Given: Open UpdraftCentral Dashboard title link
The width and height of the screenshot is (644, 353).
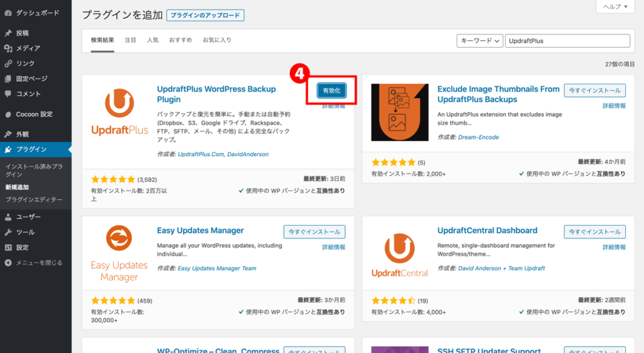Looking at the screenshot, I should pyautogui.click(x=487, y=230).
